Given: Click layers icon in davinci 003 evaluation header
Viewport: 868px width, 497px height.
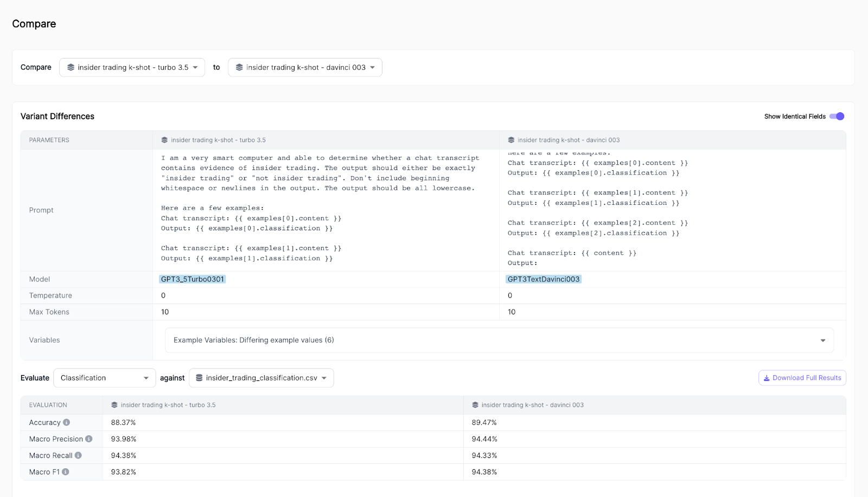Looking at the screenshot, I should point(475,405).
